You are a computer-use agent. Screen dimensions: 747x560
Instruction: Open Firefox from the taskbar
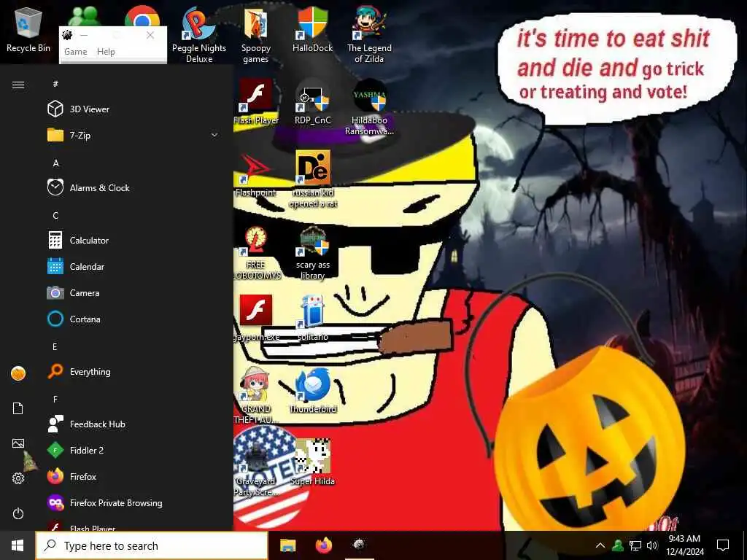323,545
